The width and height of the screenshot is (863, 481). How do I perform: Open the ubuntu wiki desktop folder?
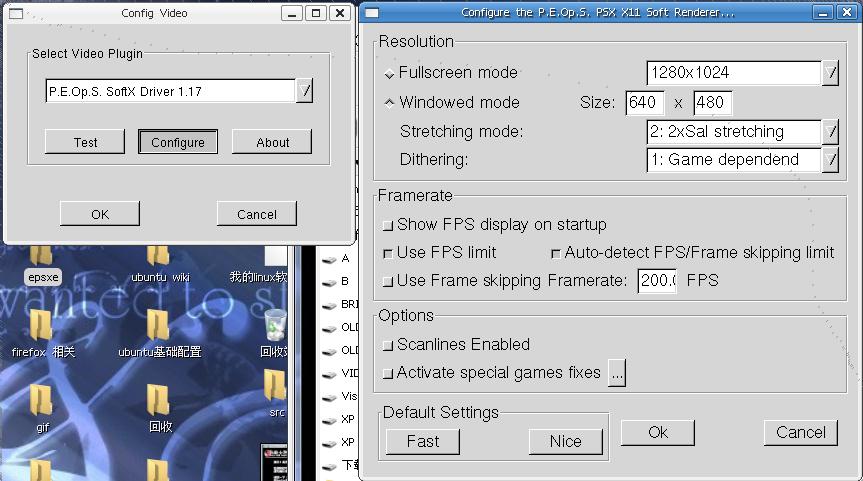[160, 264]
